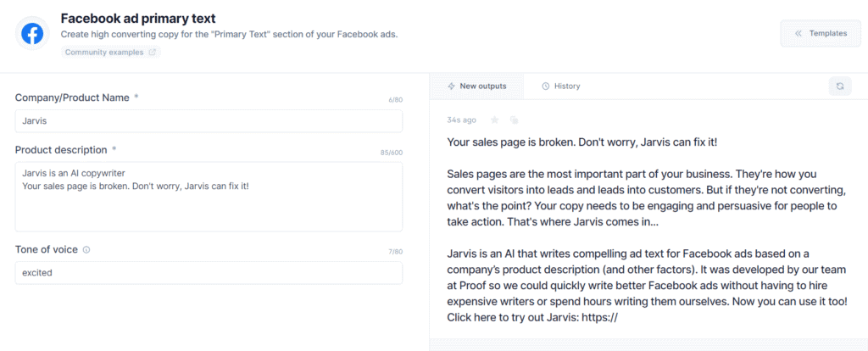
Task: Click the 'Product description' label
Action: click(x=61, y=149)
